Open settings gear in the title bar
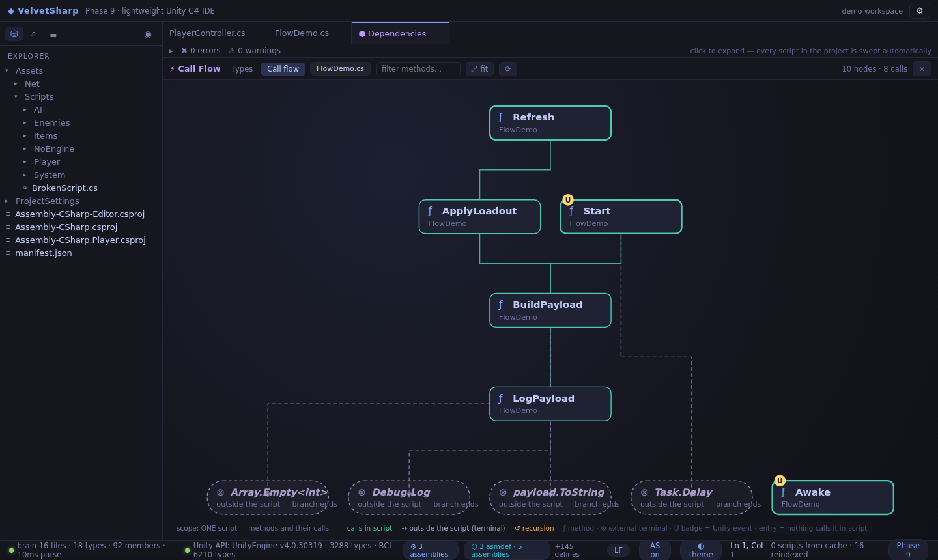 pyautogui.click(x=920, y=11)
